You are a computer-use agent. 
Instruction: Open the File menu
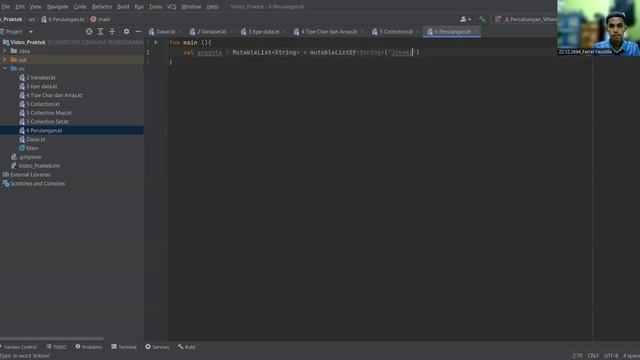tap(6, 7)
